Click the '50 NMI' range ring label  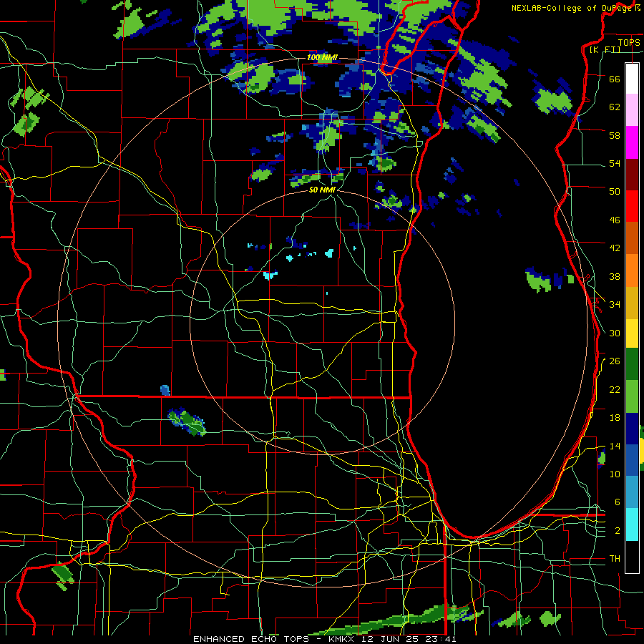(322, 190)
